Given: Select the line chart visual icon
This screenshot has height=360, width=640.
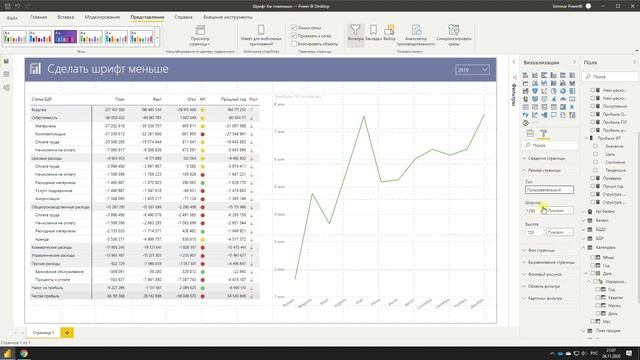Looking at the screenshot, I should point(526,83).
